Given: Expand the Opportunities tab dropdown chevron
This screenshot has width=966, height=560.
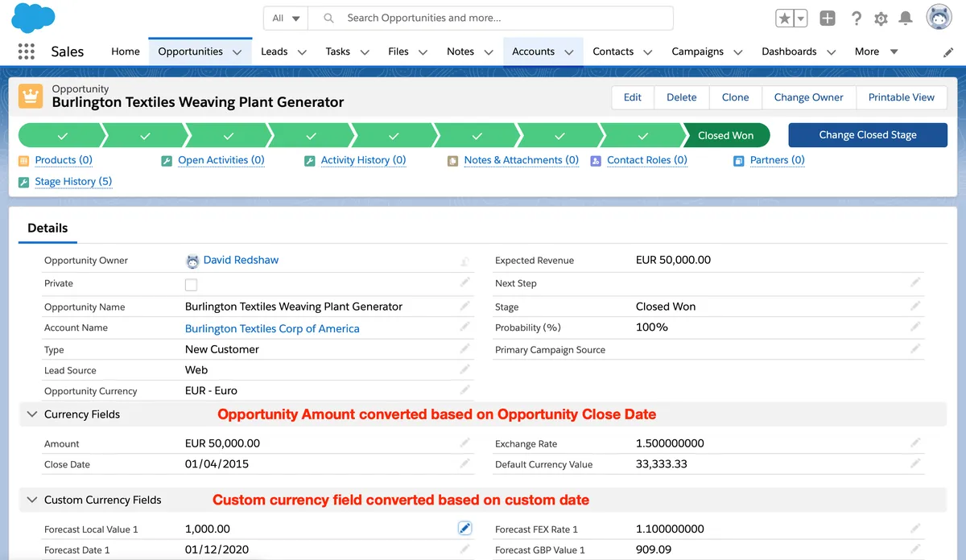Looking at the screenshot, I should (x=237, y=52).
